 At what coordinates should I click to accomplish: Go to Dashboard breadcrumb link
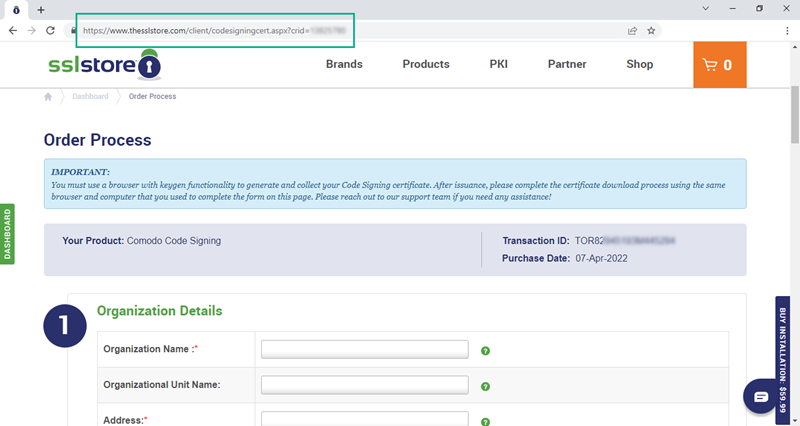coord(90,96)
